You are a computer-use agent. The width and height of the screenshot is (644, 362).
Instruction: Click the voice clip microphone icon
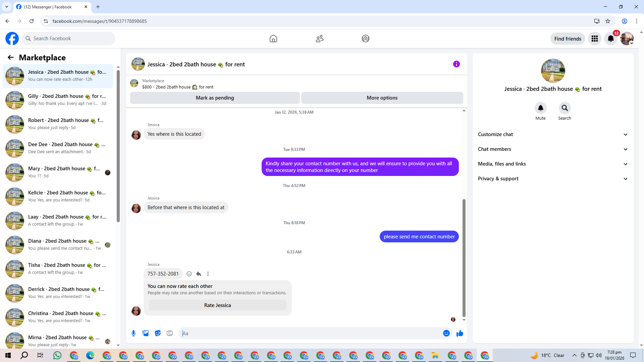(133, 333)
